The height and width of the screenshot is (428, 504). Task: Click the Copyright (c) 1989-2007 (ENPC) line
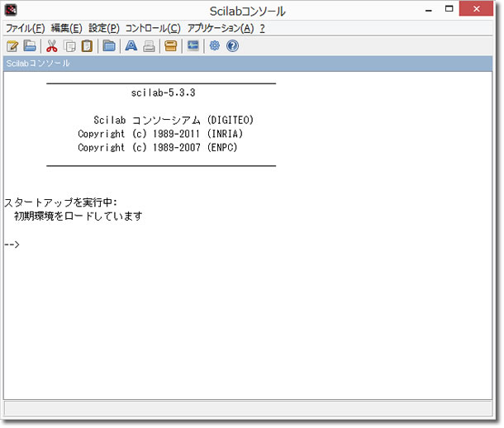(158, 147)
